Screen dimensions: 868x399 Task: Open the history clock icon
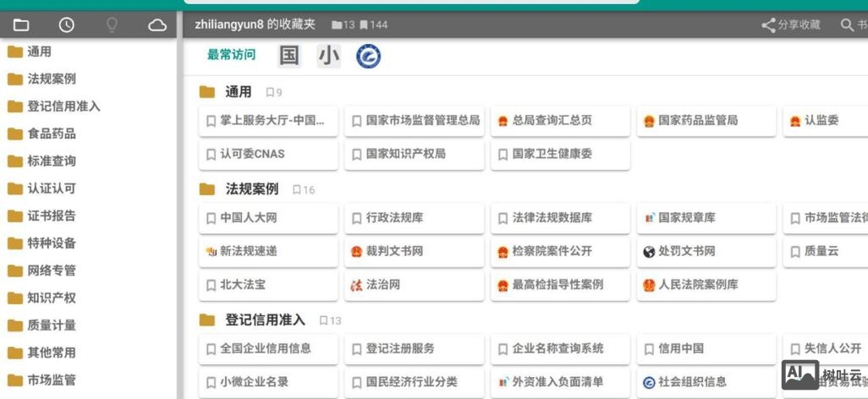(x=67, y=25)
